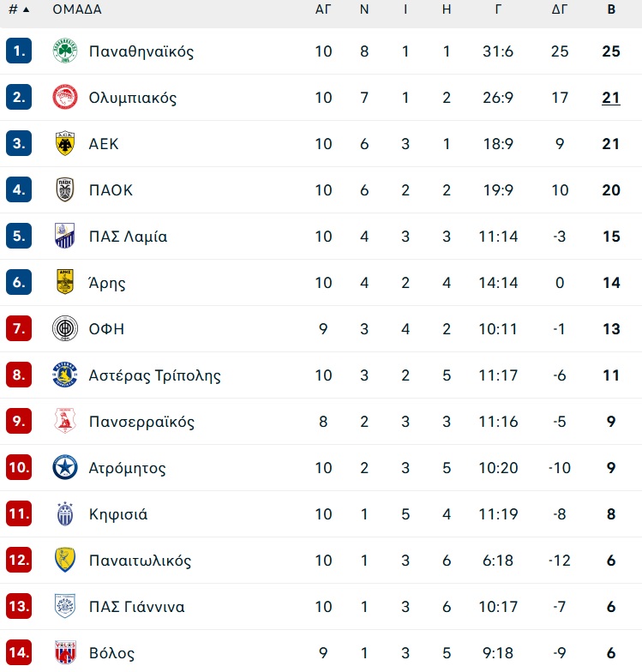Open the Κηφισιά team page link

[118, 514]
